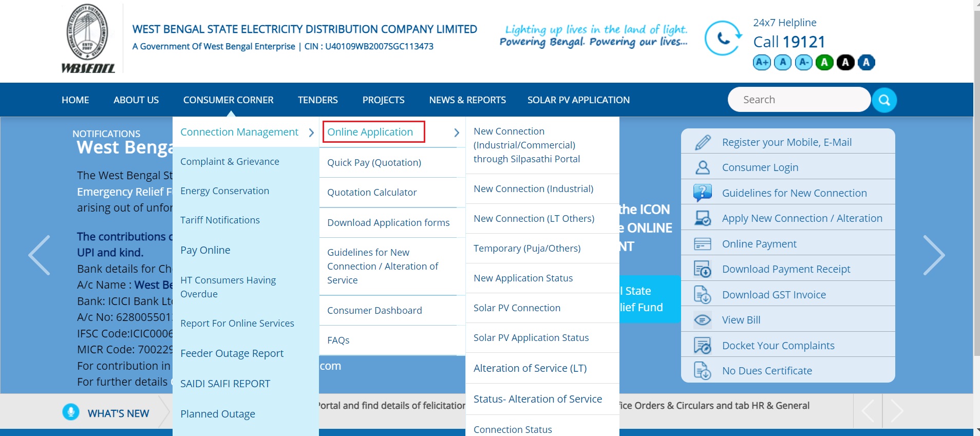Open New Connection (Industrial)

tap(533, 188)
